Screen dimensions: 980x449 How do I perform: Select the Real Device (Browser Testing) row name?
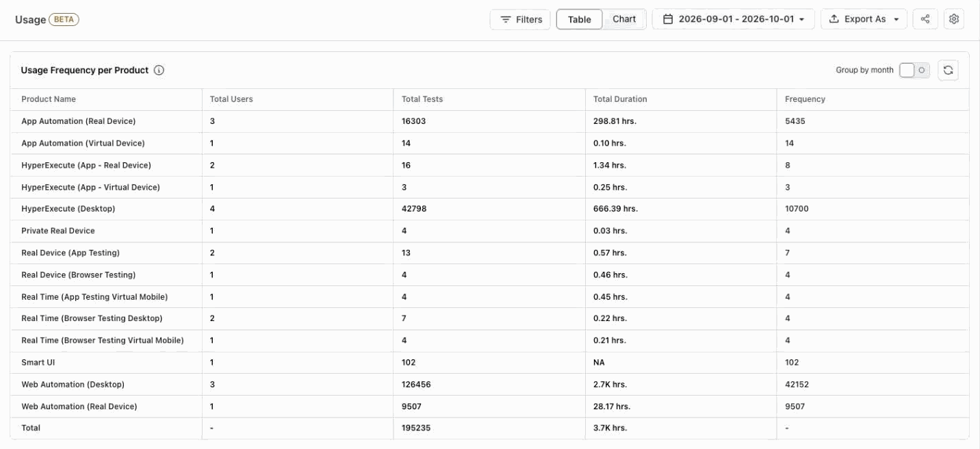click(79, 274)
